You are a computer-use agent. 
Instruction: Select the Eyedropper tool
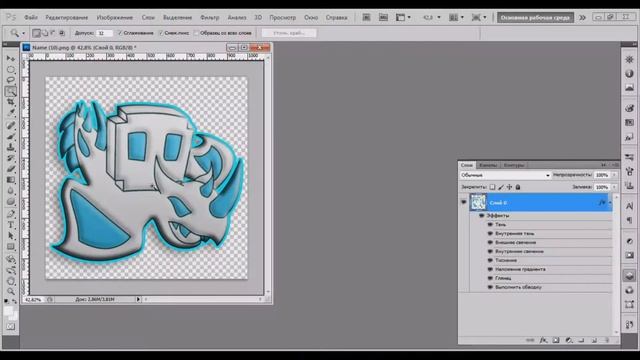coord(11,113)
